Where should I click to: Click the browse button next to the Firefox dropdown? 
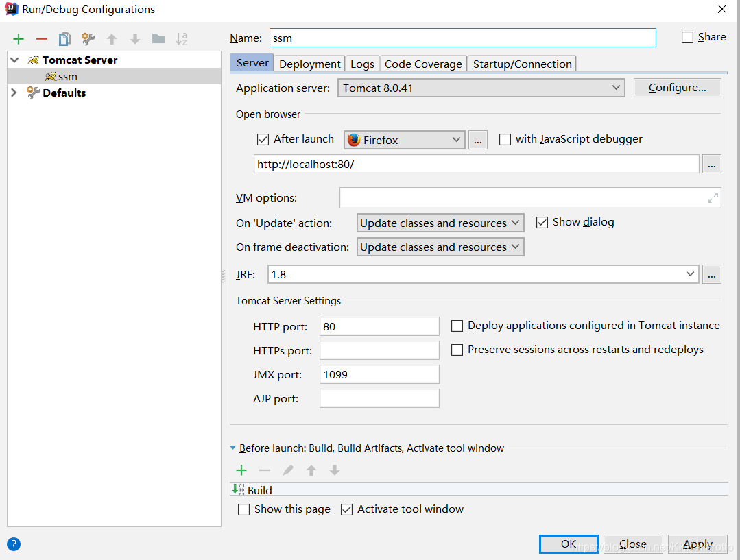pyautogui.click(x=477, y=140)
